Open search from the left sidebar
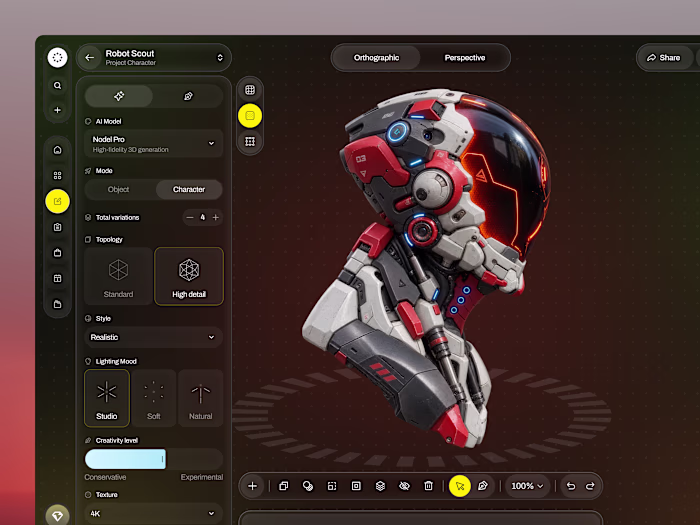 [x=58, y=85]
